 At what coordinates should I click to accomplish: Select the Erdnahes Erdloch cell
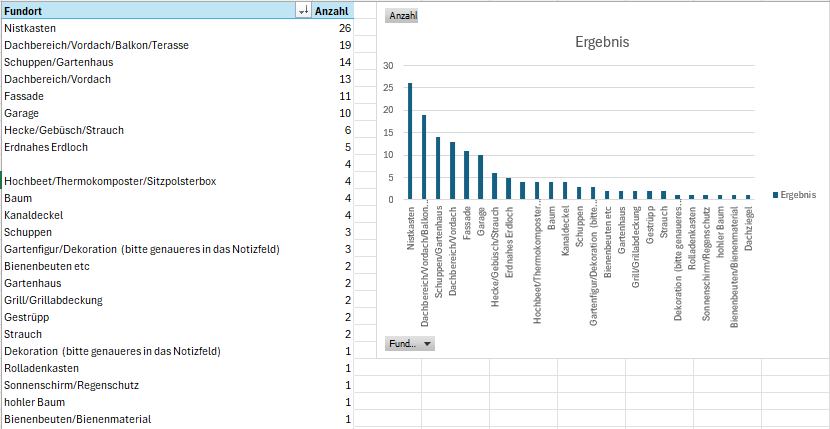(157, 147)
